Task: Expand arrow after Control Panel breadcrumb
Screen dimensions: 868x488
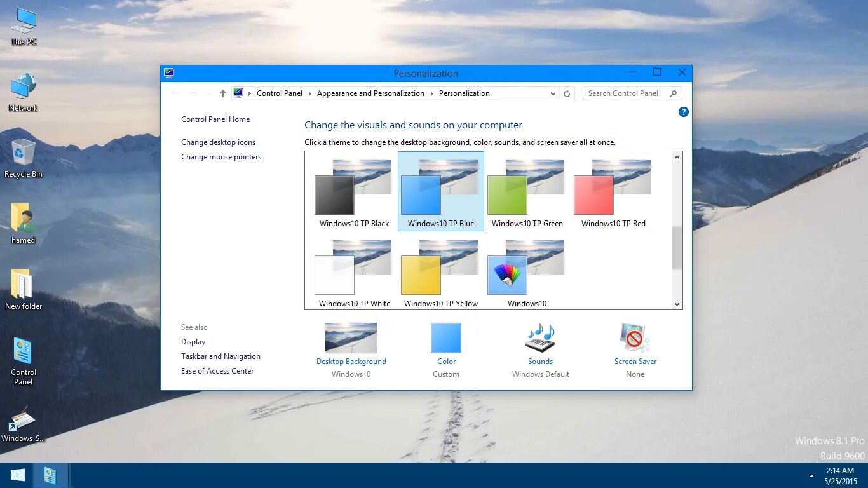Action: 310,93
